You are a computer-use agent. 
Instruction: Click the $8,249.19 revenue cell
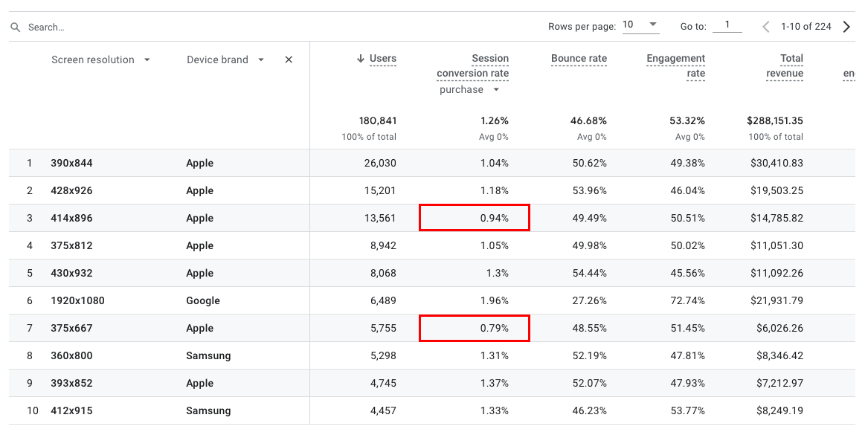click(x=779, y=410)
